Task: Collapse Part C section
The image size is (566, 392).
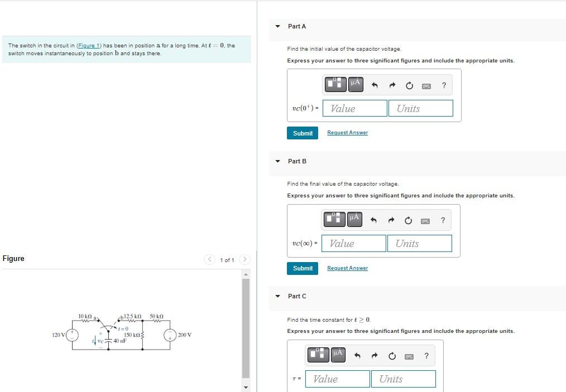Action: pyautogui.click(x=277, y=296)
